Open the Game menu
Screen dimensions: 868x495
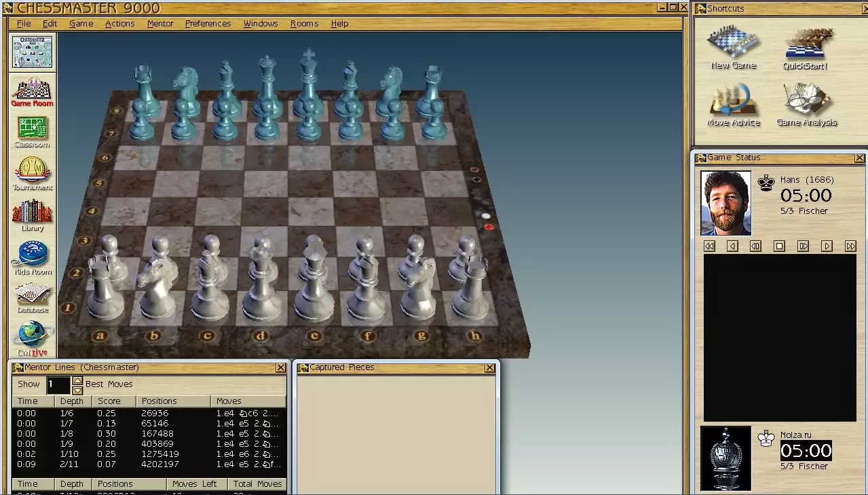point(81,23)
